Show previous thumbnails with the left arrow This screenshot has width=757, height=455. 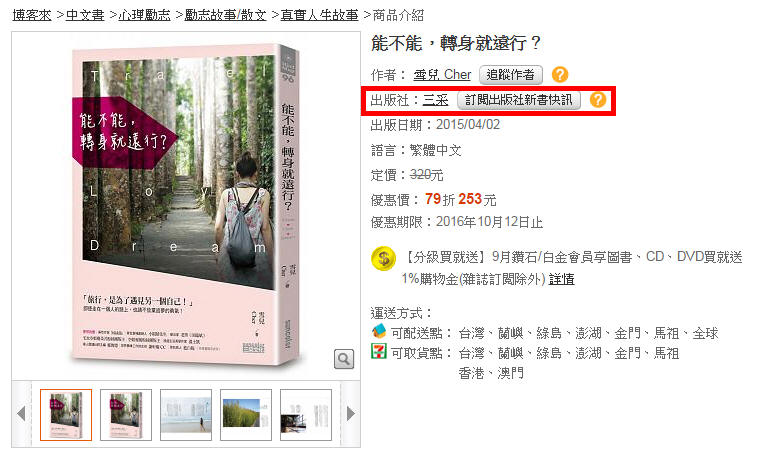coord(21,413)
